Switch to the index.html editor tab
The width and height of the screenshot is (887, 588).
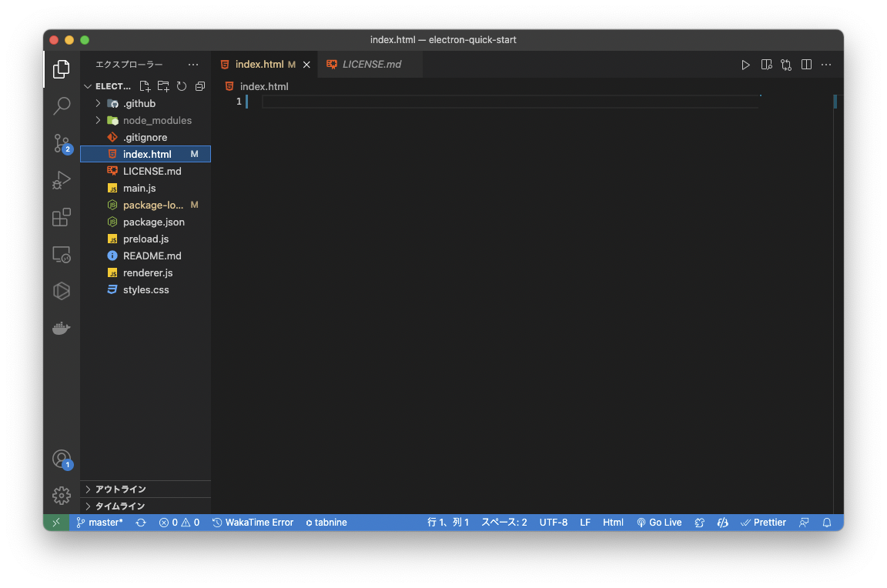coord(265,65)
